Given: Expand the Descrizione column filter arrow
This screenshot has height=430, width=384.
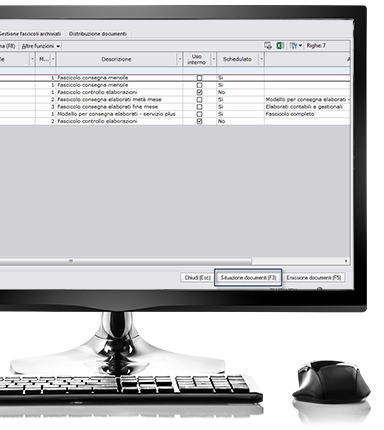Looking at the screenshot, I should pyautogui.click(x=180, y=59).
